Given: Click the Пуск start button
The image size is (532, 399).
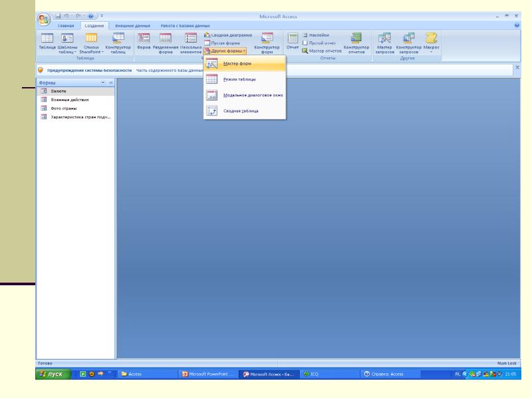Looking at the screenshot, I should (53, 374).
